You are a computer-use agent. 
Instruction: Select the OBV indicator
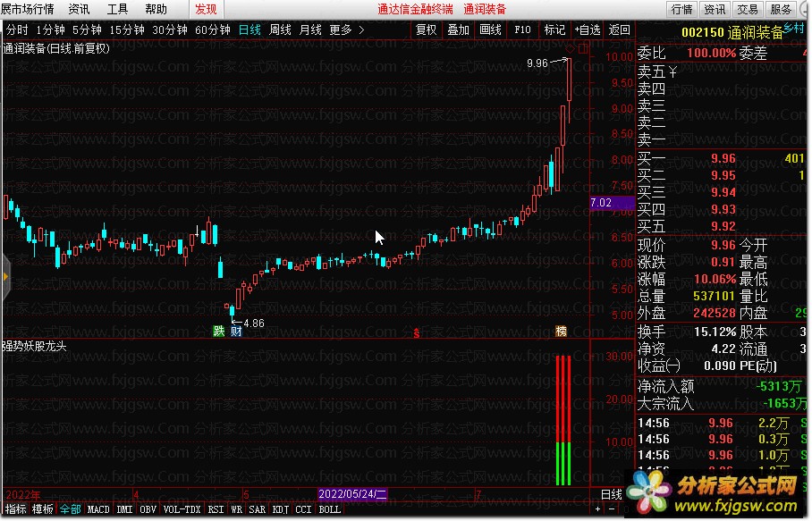(x=148, y=509)
